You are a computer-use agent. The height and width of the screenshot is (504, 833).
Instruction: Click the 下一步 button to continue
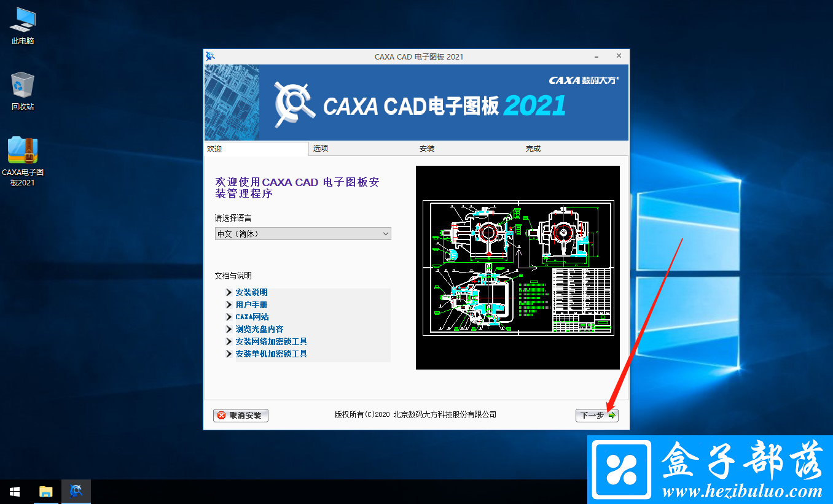point(595,415)
